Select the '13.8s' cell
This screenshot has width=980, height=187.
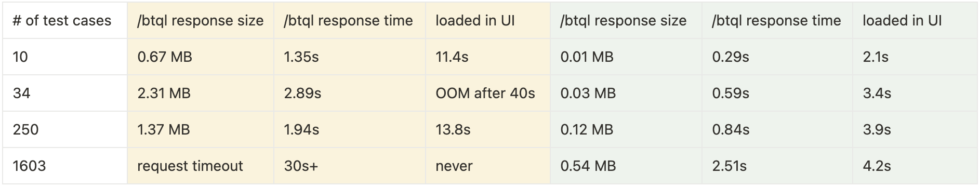pos(487,129)
